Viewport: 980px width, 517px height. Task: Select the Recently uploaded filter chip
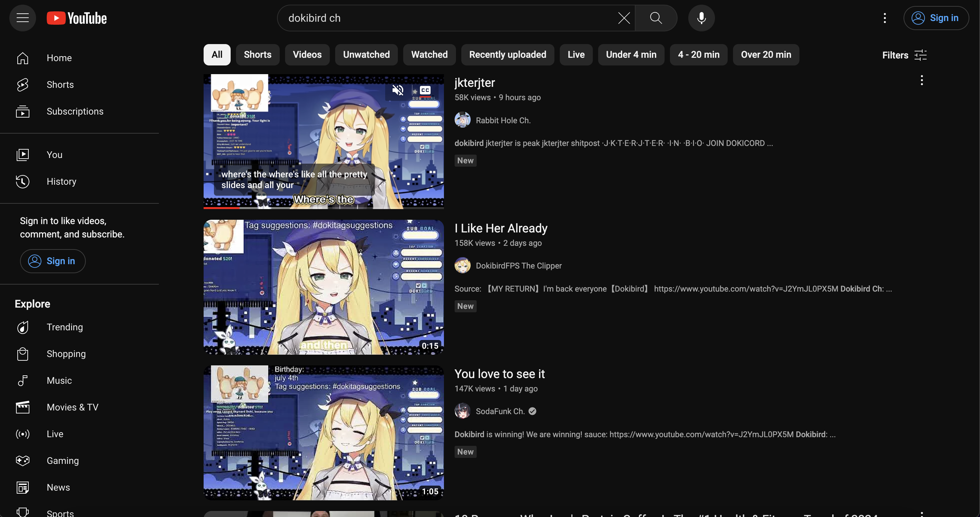click(507, 55)
